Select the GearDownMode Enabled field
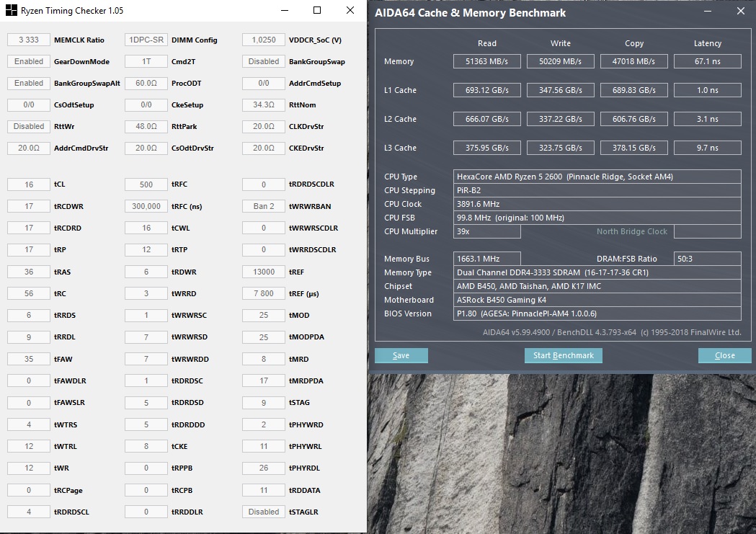Screen dimensions: 756x534 click(x=29, y=62)
